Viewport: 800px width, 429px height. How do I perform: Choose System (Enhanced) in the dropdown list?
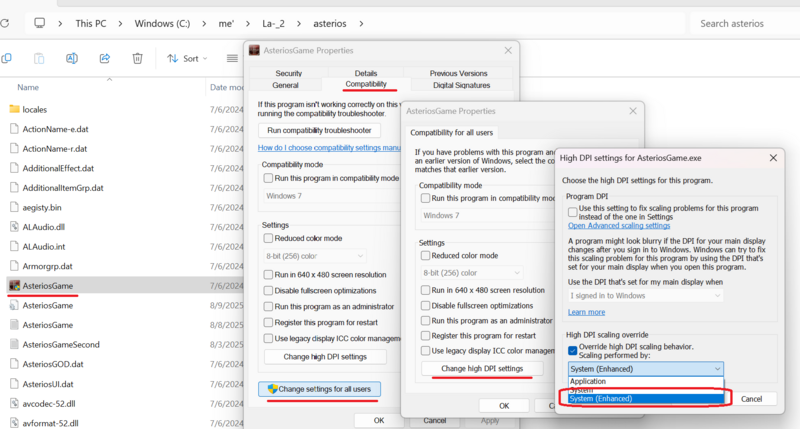point(646,398)
